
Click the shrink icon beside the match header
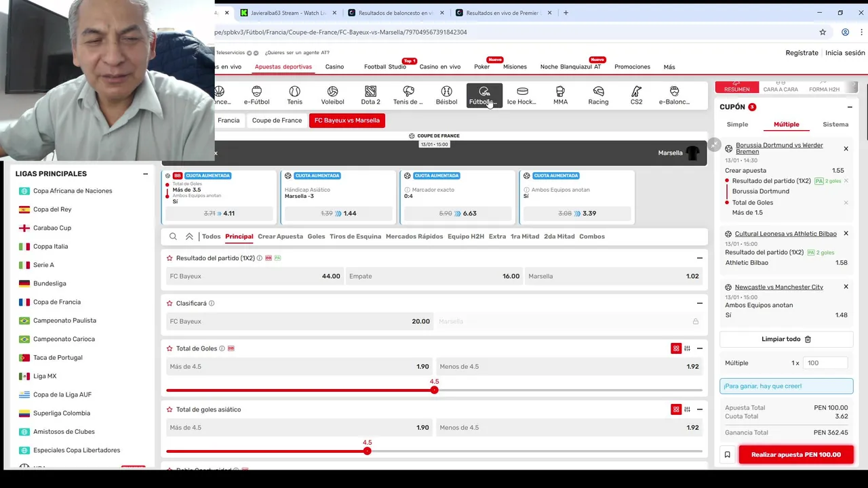point(714,144)
